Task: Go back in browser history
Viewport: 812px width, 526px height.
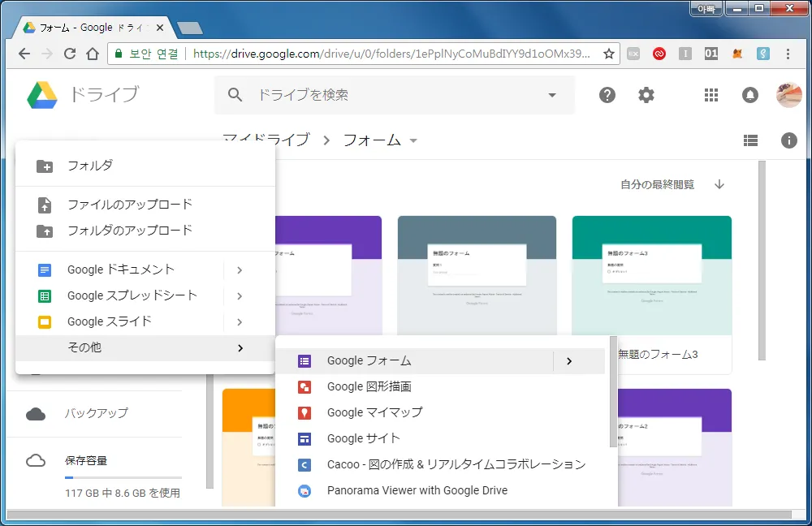Action: (x=24, y=54)
